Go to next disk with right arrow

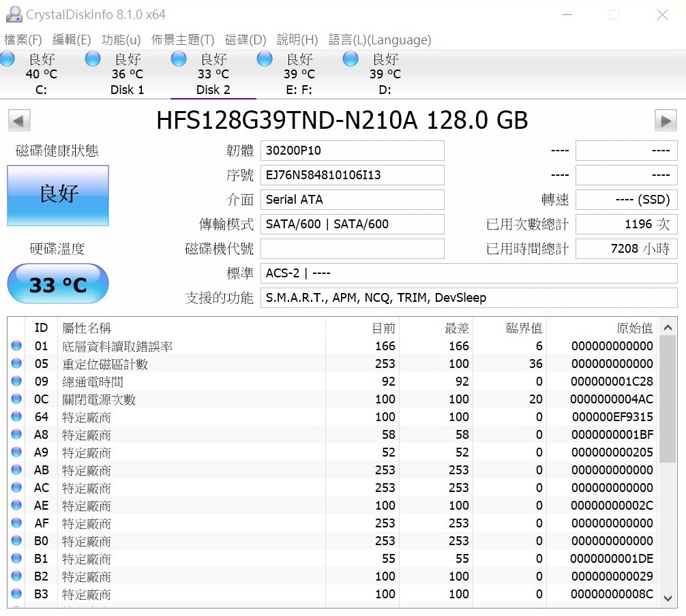point(666,121)
